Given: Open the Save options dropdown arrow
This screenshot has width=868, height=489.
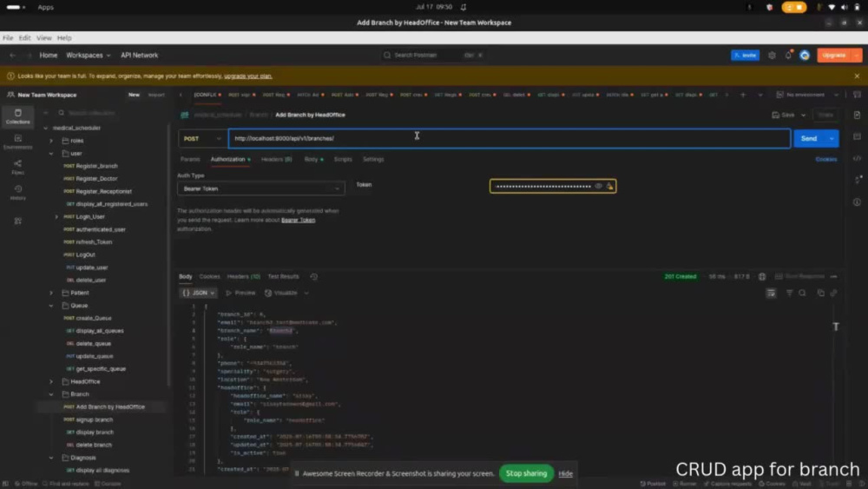Looking at the screenshot, I should coord(803,116).
